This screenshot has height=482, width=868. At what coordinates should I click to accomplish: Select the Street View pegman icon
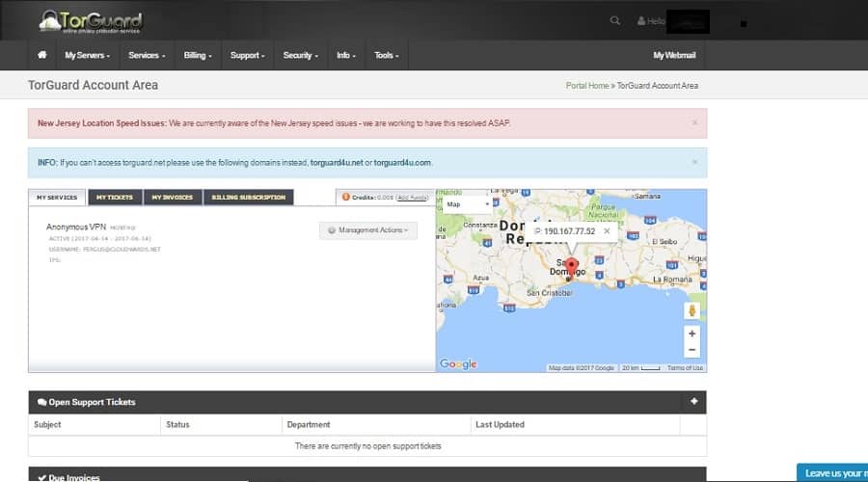(x=692, y=310)
